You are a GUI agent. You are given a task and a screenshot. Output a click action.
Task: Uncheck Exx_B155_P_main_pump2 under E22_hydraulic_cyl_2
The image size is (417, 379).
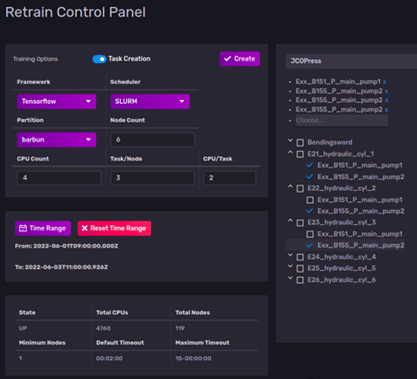(x=310, y=211)
